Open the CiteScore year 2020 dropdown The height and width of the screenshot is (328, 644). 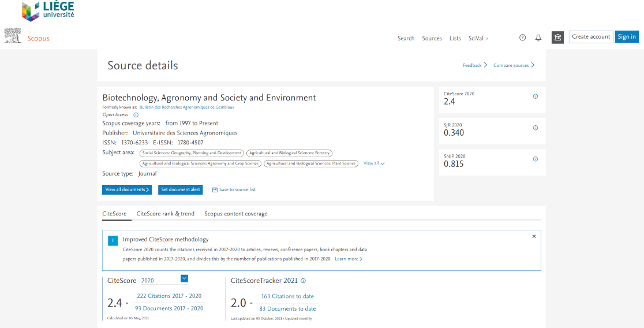[x=184, y=279]
